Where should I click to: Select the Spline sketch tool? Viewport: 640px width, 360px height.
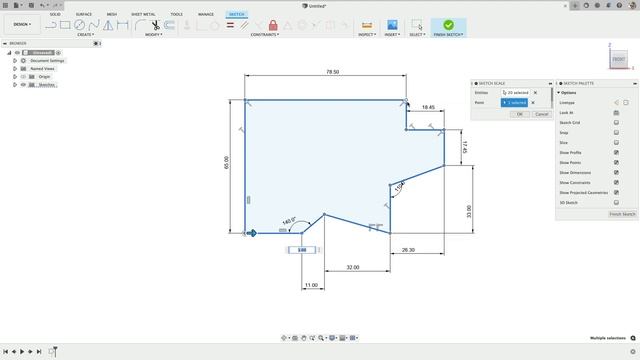pos(94,25)
